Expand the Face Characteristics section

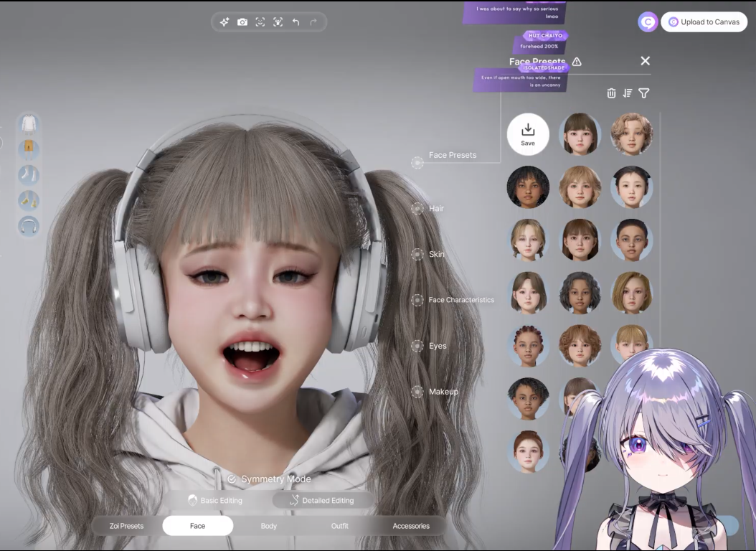460,300
